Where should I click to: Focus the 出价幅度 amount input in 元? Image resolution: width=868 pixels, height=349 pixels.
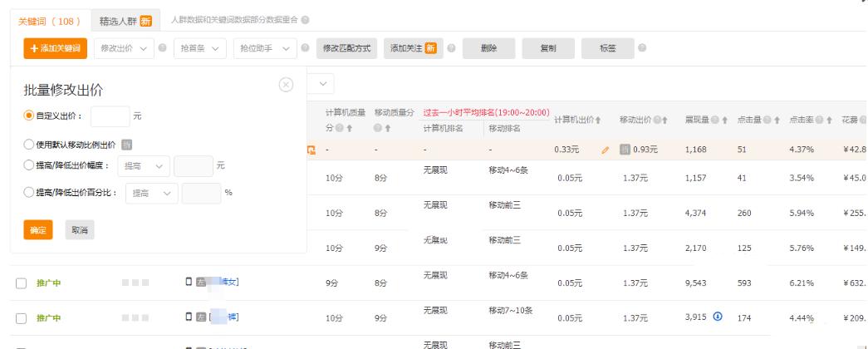(x=194, y=165)
